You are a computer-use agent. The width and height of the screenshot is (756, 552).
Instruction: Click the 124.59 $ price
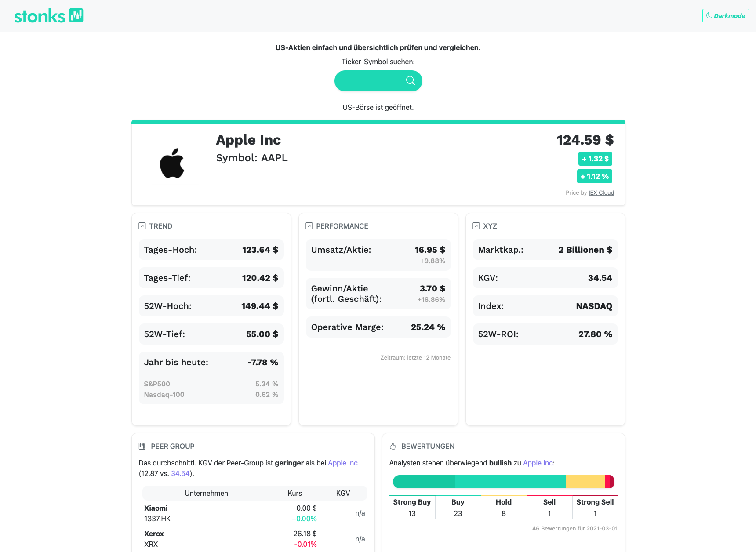point(585,140)
